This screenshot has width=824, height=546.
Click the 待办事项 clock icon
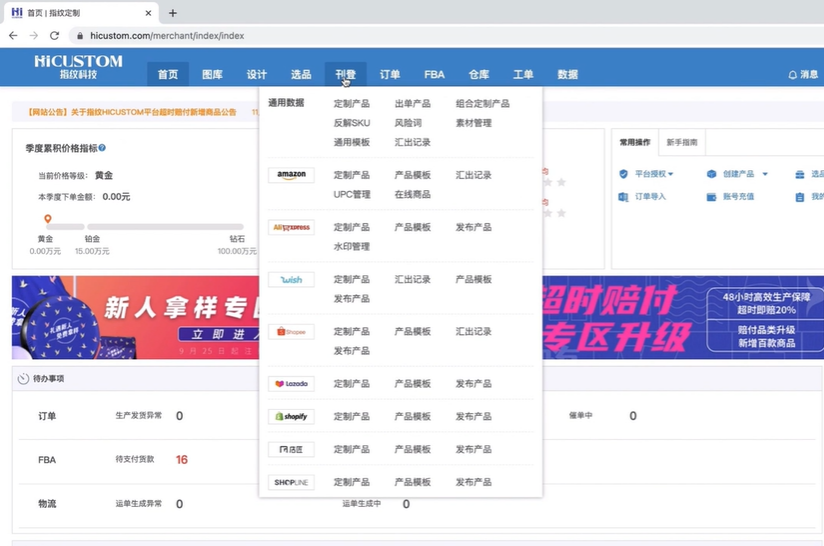point(23,379)
